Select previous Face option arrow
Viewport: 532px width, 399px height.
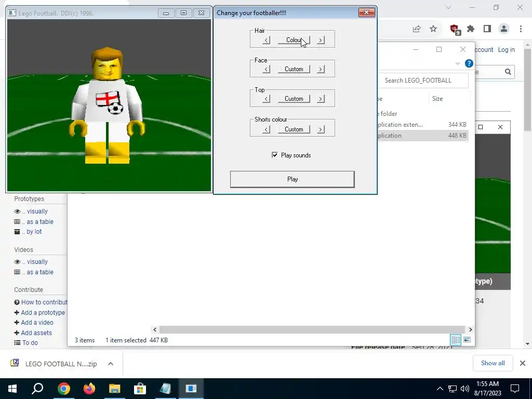point(267,69)
